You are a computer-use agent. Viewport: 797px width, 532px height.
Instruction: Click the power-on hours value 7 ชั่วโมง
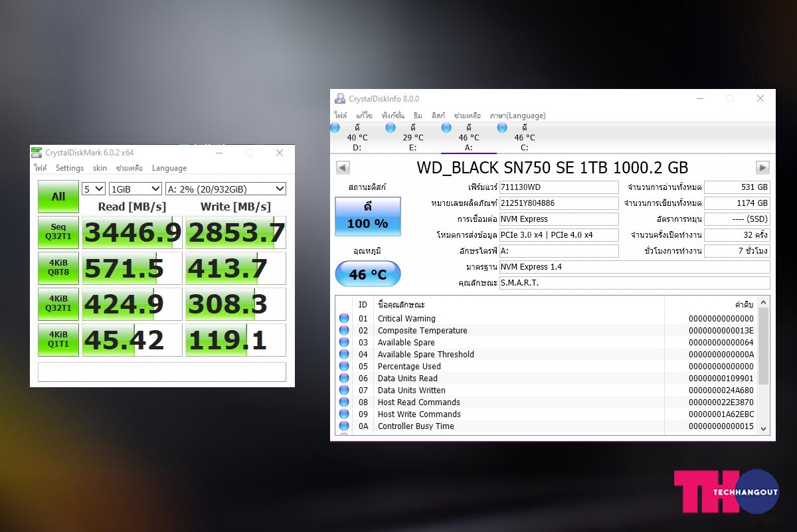pos(737,251)
